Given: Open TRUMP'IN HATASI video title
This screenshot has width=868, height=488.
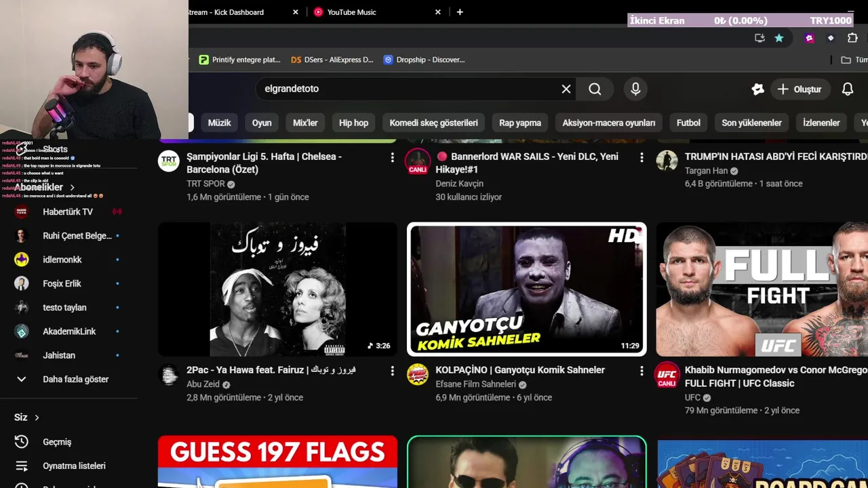Looking at the screenshot, I should [776, 157].
